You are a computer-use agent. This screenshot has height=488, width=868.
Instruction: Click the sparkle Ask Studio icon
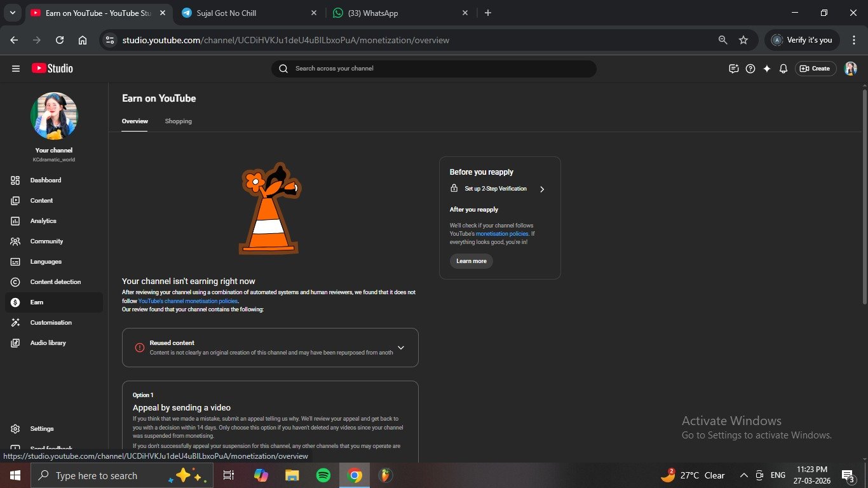tap(767, 69)
